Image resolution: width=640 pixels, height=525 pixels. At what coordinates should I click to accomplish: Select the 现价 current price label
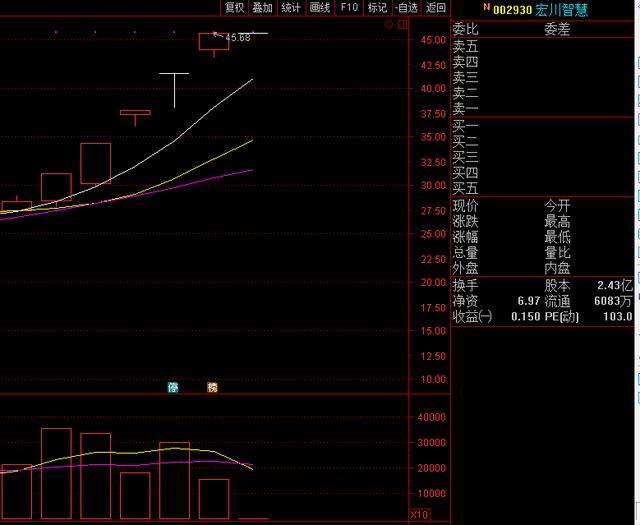click(x=465, y=206)
